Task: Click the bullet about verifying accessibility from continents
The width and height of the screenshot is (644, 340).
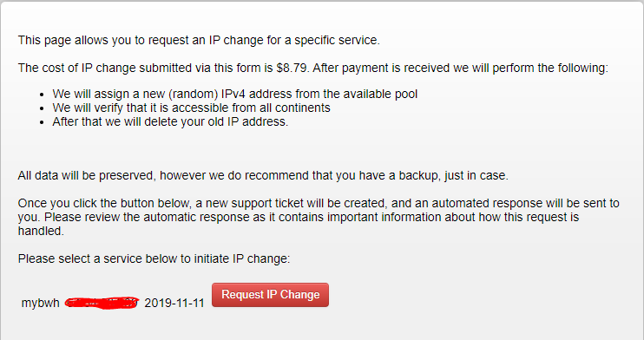Action: 191,108
